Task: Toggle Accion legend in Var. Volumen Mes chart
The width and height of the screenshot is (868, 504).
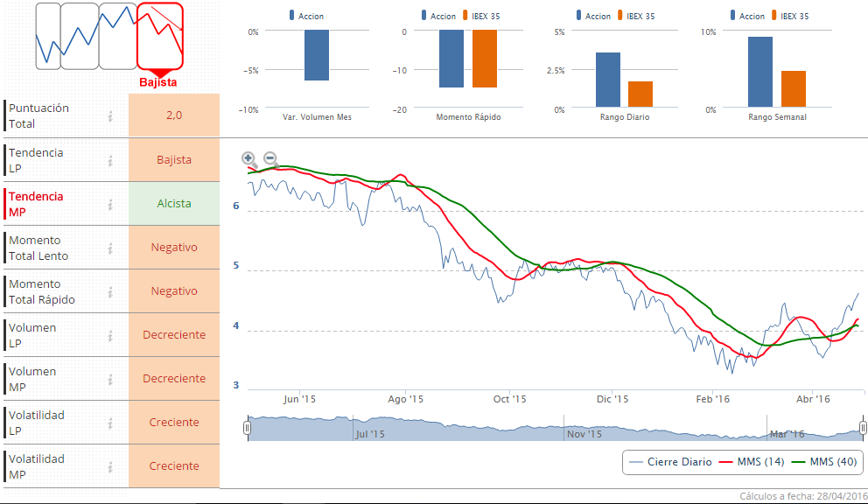Action: (306, 16)
